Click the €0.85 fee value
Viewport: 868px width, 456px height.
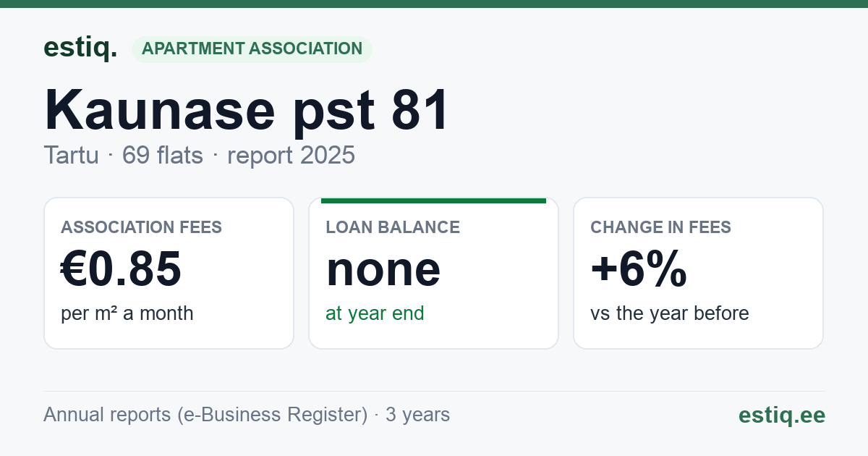click(x=121, y=269)
